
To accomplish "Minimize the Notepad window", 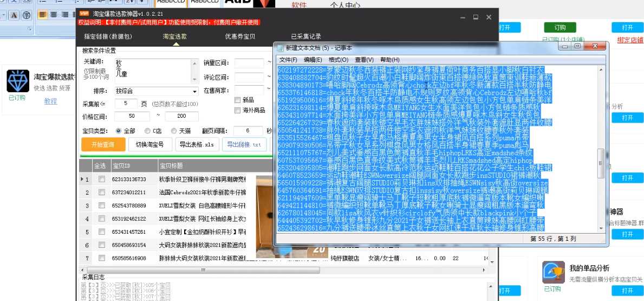I will click(565, 46).
